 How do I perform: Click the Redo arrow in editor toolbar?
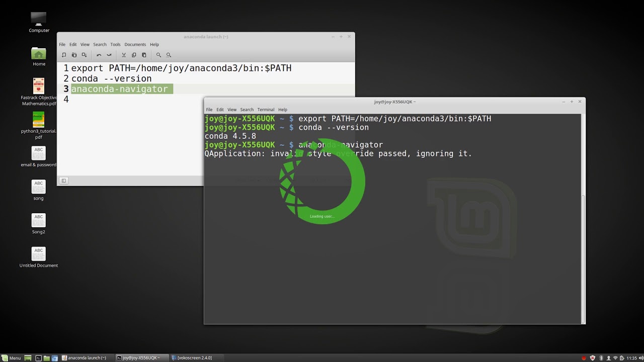point(109,55)
